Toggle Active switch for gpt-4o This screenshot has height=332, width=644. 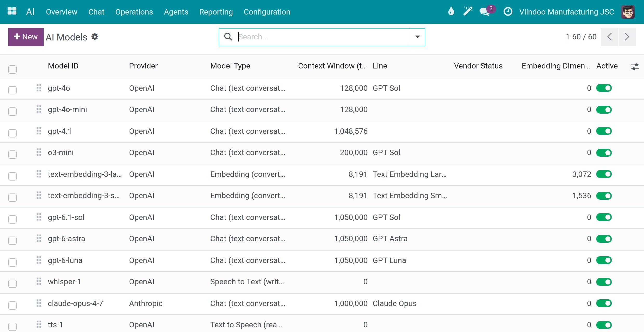coord(604,88)
